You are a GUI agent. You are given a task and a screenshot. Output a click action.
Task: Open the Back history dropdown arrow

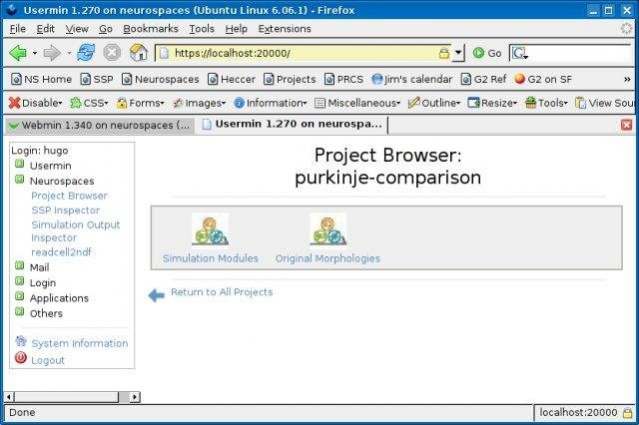pos(35,53)
